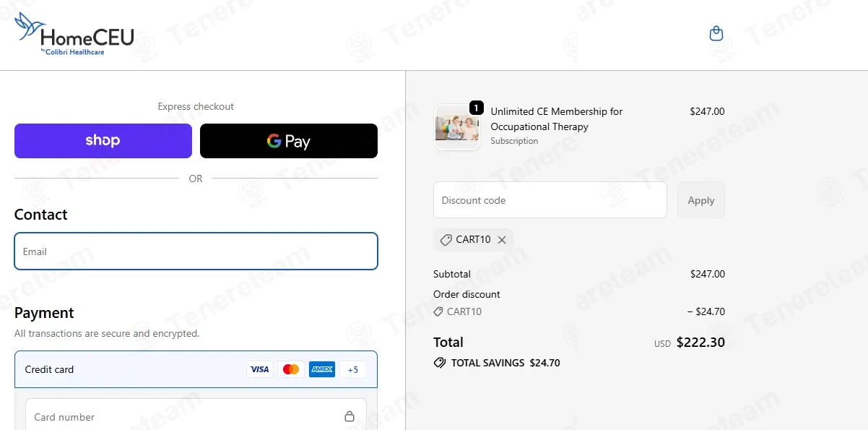Click the Total Savings tag icon

(x=439, y=363)
